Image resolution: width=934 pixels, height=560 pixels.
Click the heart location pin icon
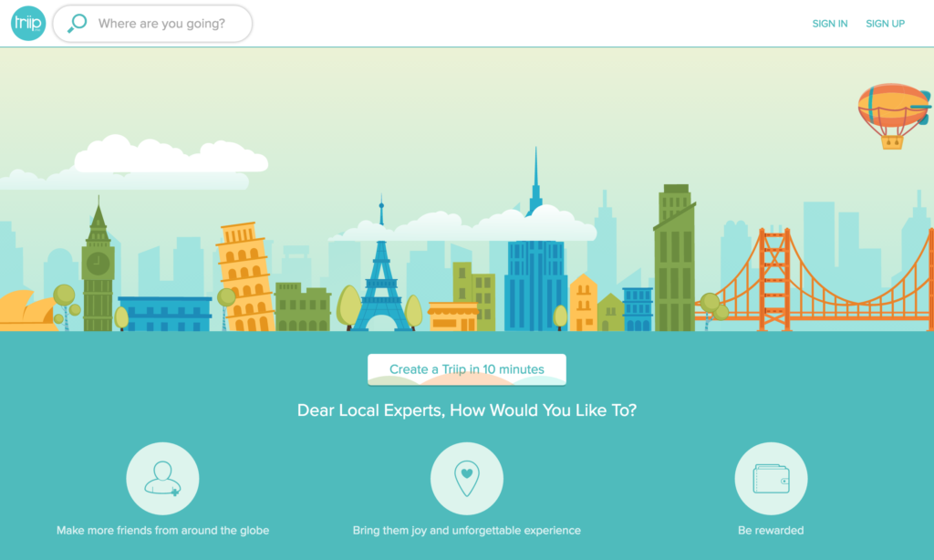point(467,479)
